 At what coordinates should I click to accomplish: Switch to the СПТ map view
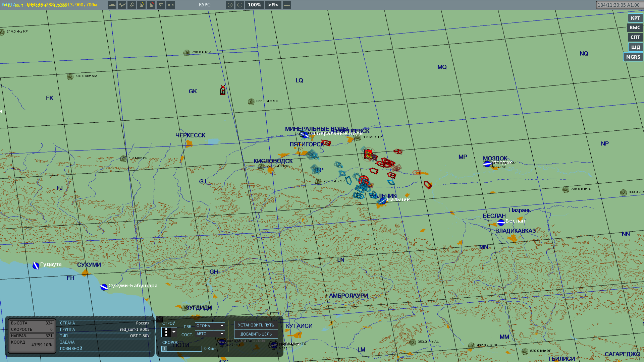coord(635,38)
